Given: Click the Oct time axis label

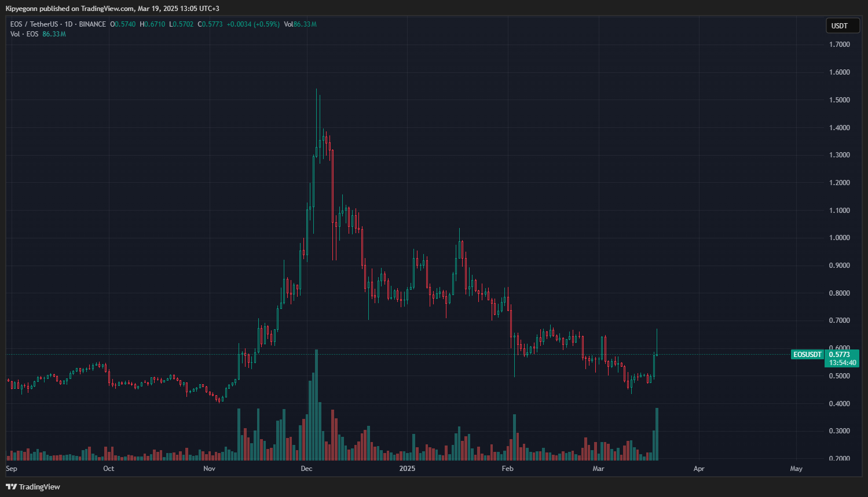Looking at the screenshot, I should tap(108, 469).
